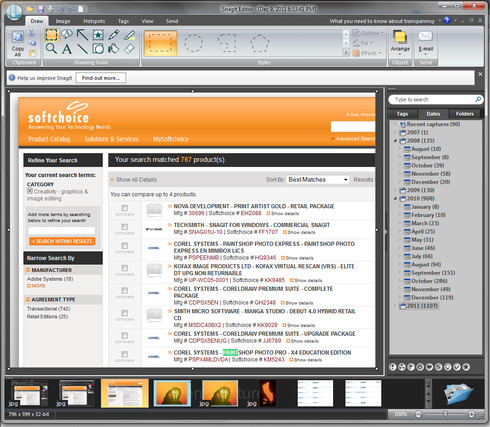The image size is (490, 427).
Task: Select the Eraser tool
Action: tap(129, 49)
